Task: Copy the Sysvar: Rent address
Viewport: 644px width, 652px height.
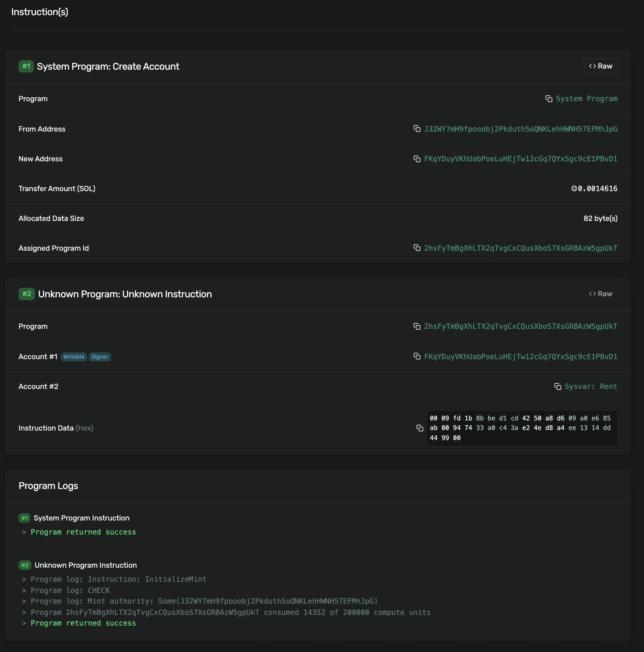Action: click(x=557, y=386)
